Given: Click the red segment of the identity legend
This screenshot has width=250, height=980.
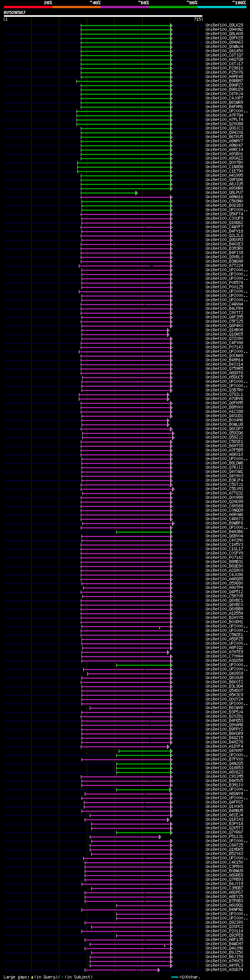Looking at the screenshot, I should point(28,7).
